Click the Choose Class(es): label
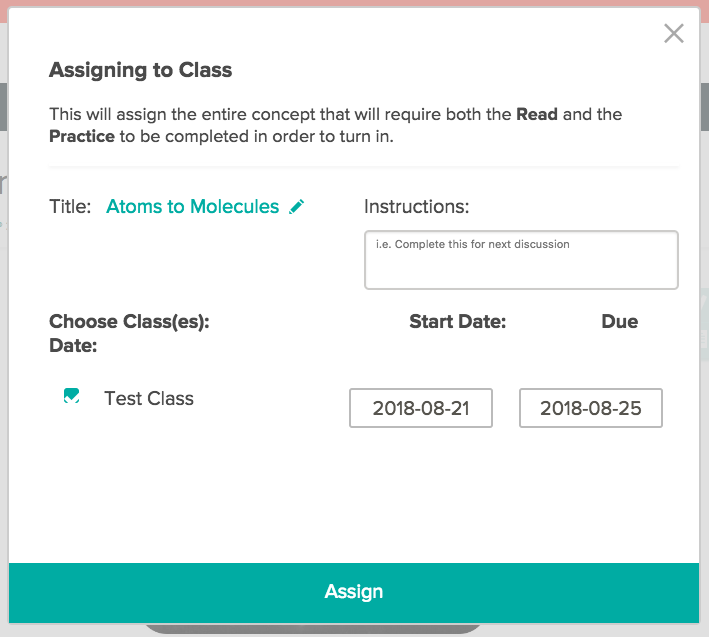709x637 pixels. click(129, 322)
